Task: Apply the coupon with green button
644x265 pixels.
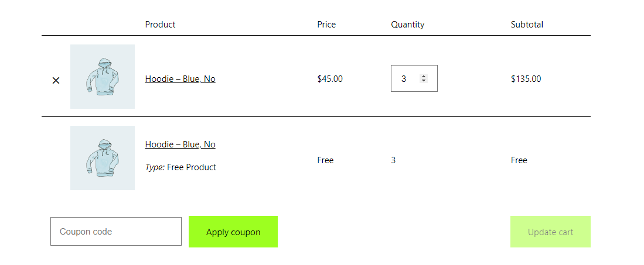Action: coord(233,232)
